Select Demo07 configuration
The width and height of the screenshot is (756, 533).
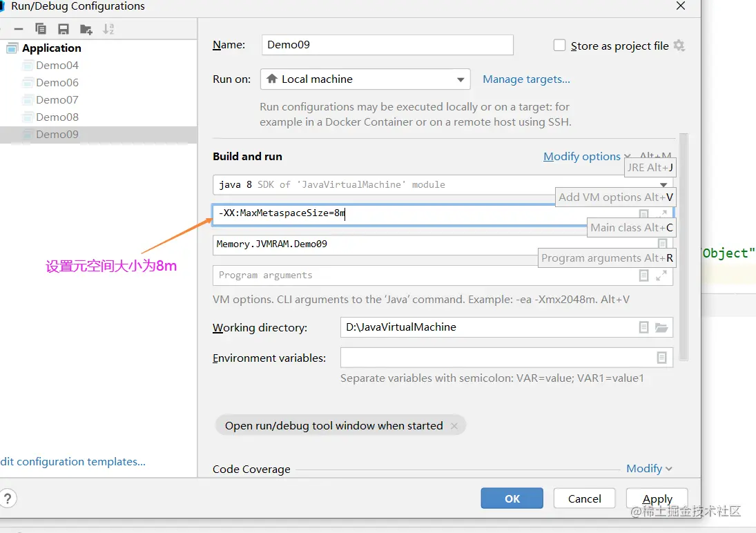point(57,100)
